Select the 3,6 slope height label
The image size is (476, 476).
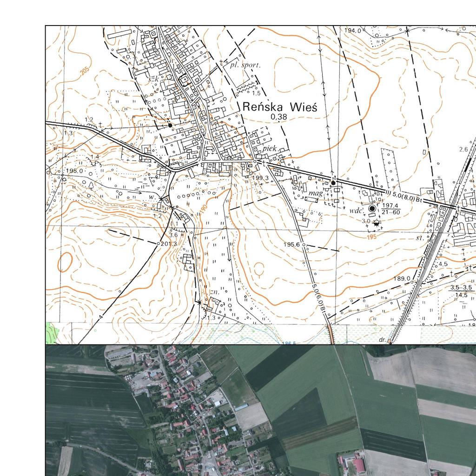[173, 235]
